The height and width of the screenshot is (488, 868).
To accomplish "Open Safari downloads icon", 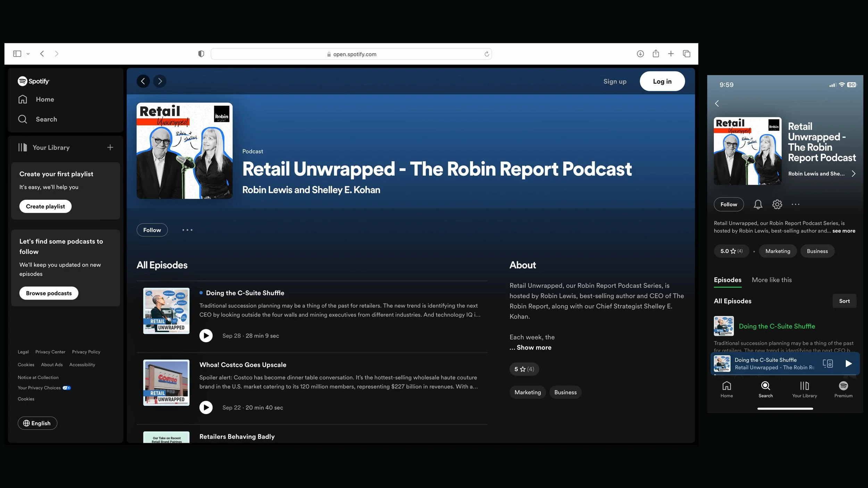I will 640,54.
